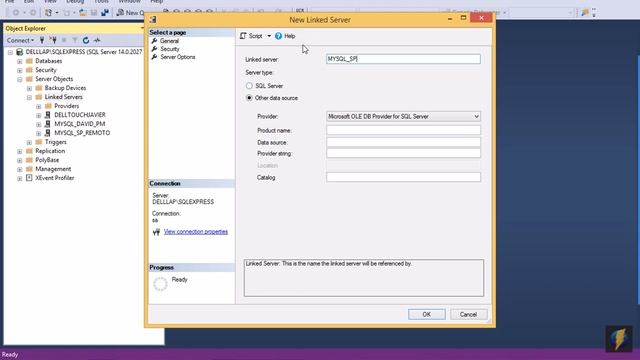Collapse the DELLLAP\SQLEXPRESS server node
The height and width of the screenshot is (360, 640).
[x=10, y=52]
